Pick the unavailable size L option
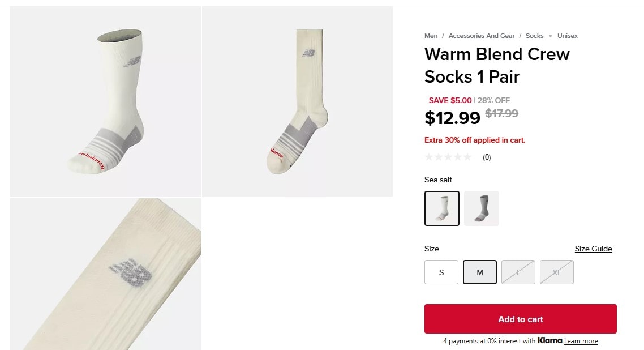 tap(518, 272)
